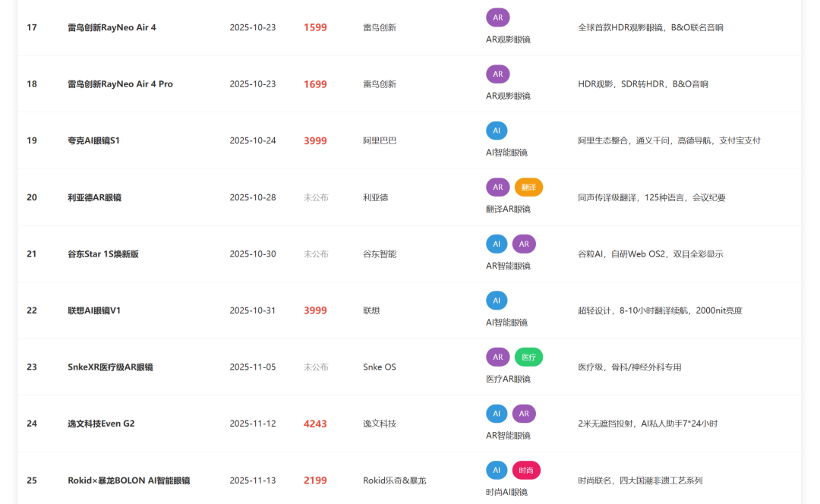
Task: Click the 翻译AR眼镜 category link
Action: pos(508,208)
